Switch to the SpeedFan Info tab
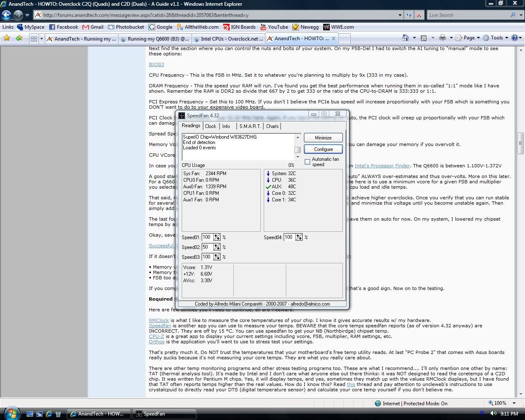The height and width of the screenshot is (420, 525). (x=226, y=126)
